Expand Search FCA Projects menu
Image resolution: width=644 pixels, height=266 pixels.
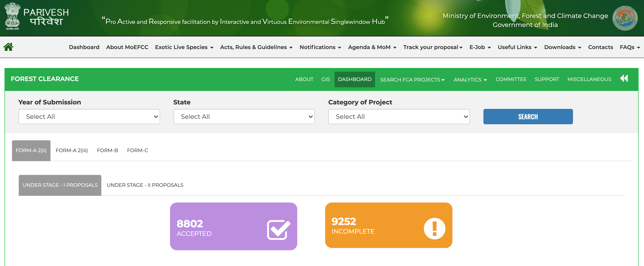(412, 80)
